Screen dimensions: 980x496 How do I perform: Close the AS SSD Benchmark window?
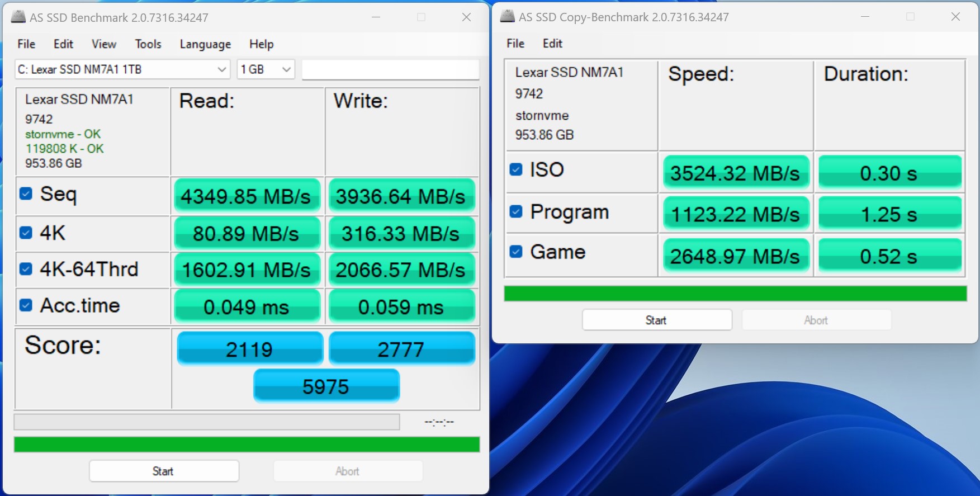(x=466, y=17)
